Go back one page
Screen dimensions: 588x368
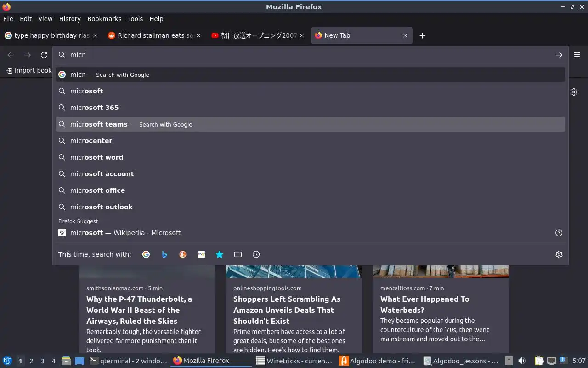pyautogui.click(x=11, y=55)
